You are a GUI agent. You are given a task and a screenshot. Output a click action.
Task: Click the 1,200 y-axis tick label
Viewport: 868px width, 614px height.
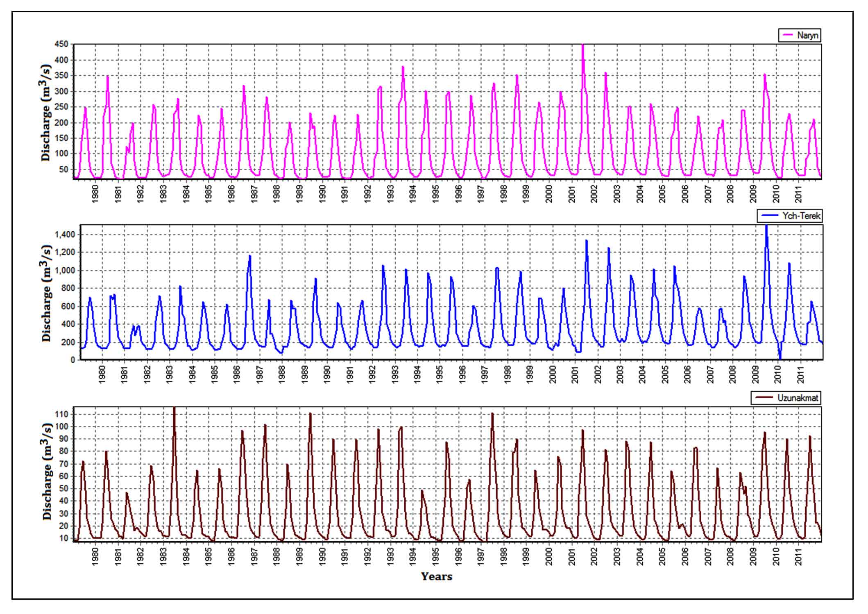[x=65, y=253]
